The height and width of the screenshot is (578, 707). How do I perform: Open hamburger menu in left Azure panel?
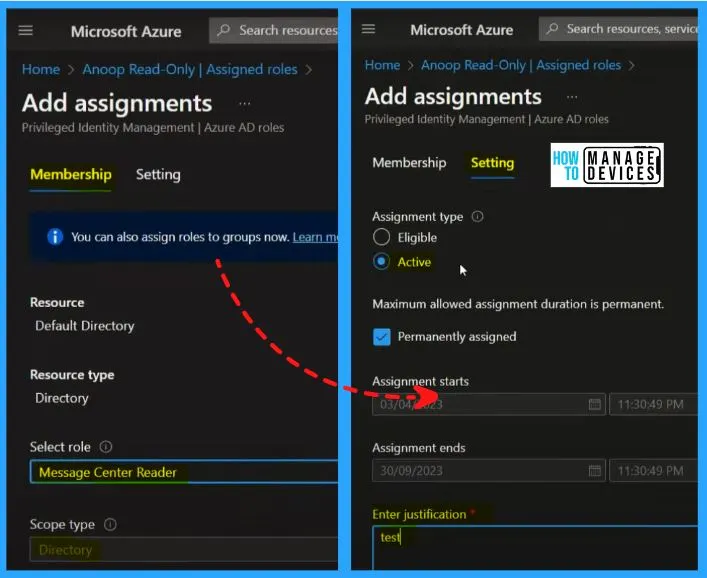point(26,31)
